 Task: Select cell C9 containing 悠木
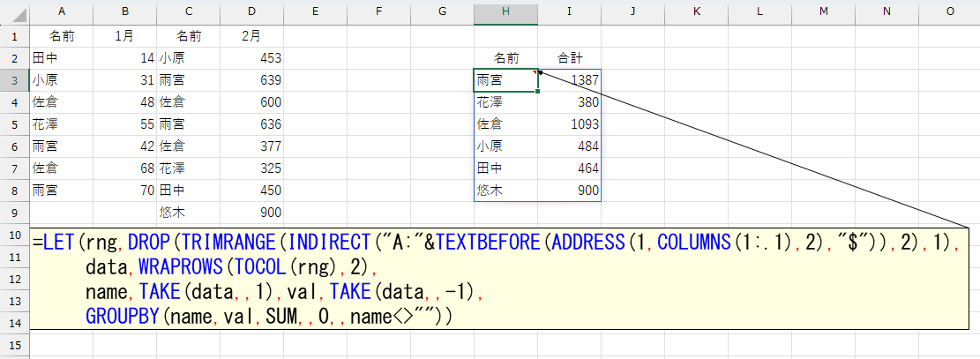188,213
